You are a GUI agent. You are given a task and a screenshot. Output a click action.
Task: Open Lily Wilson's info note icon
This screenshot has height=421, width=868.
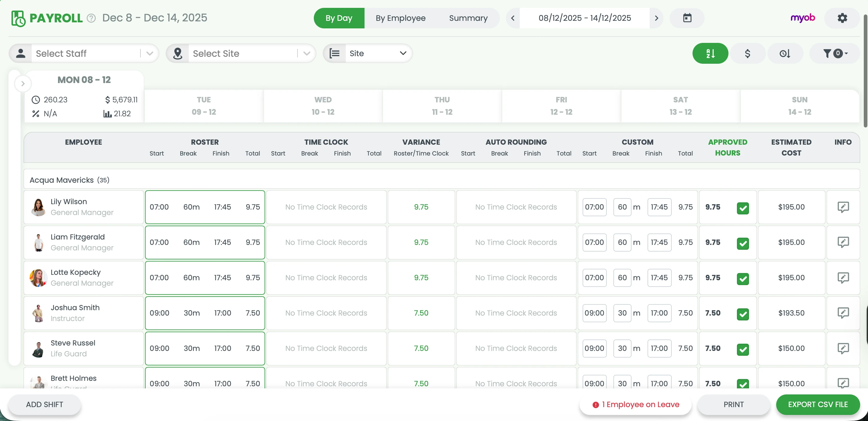coord(843,207)
